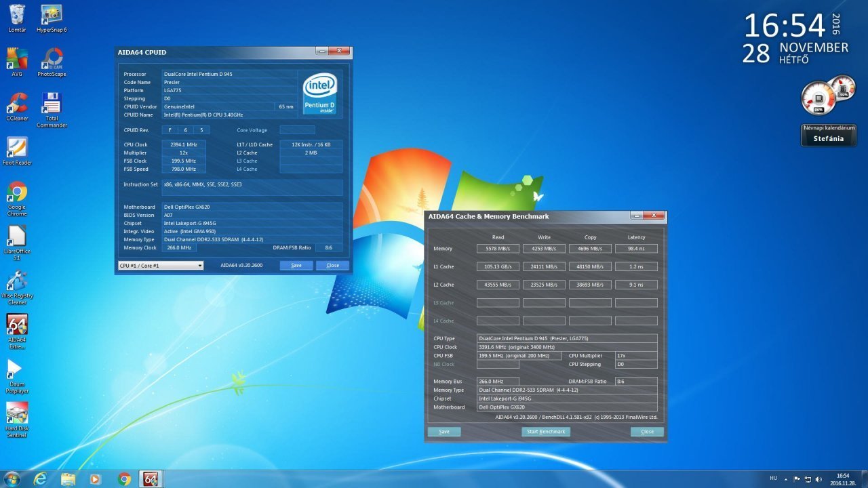Click Start Benchmark button
Viewport: 868px width, 488px height.
[x=546, y=432]
